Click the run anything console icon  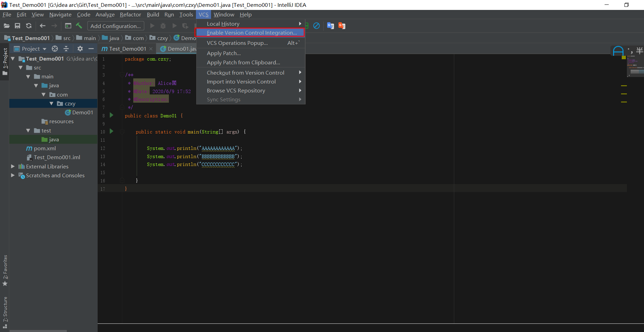(68, 26)
